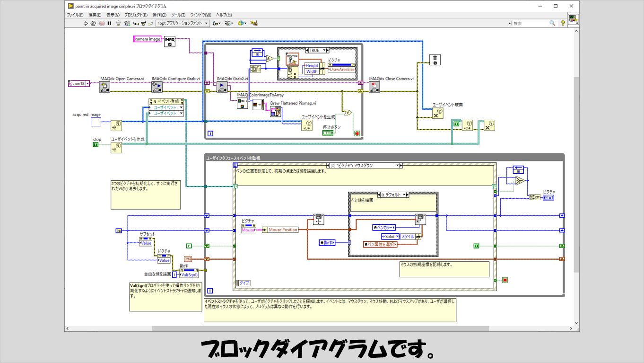
Task: Select the IMAQdx Open Camera.vi node
Action: pos(104,87)
